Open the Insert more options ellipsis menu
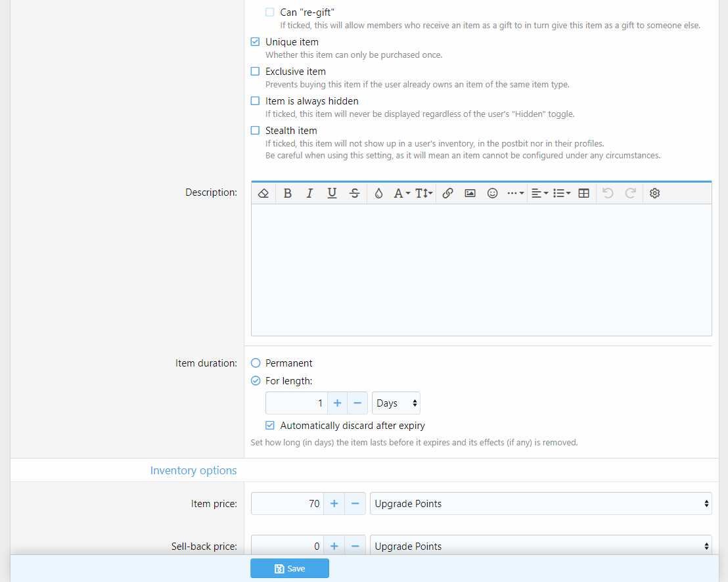 click(515, 193)
